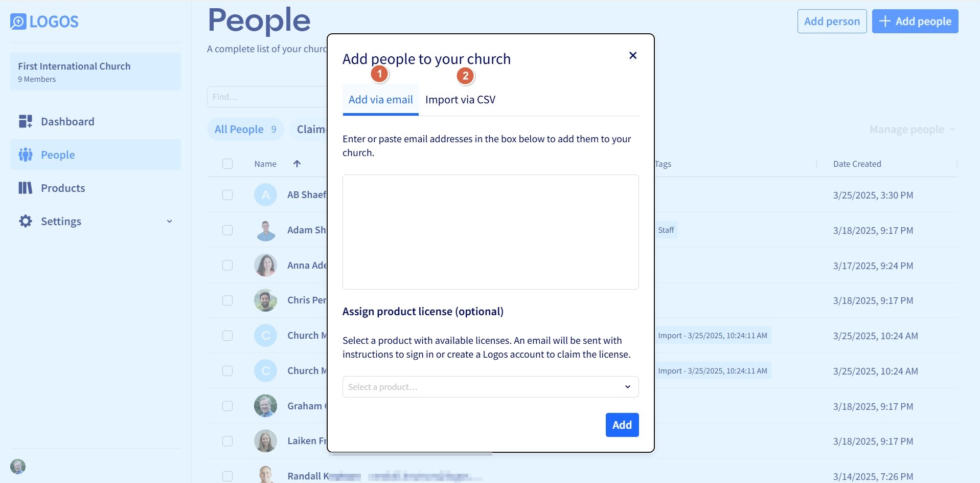Click Laiken's profile photo

tap(265, 441)
